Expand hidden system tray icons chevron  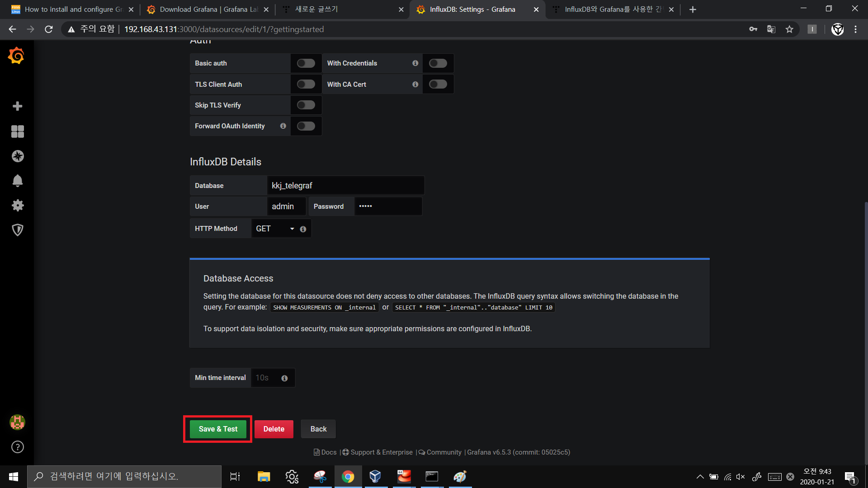tap(700, 477)
